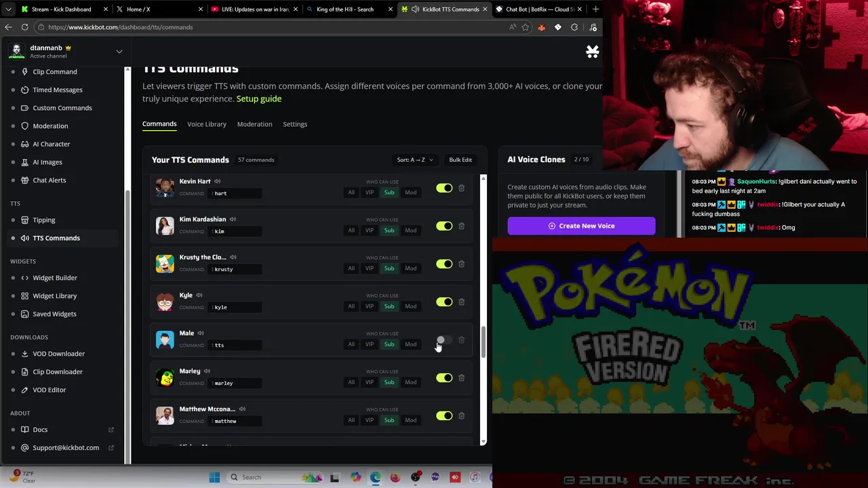This screenshot has width=868, height=488.
Task: Toggle off the Kim Kardashian command
Action: [x=444, y=226]
